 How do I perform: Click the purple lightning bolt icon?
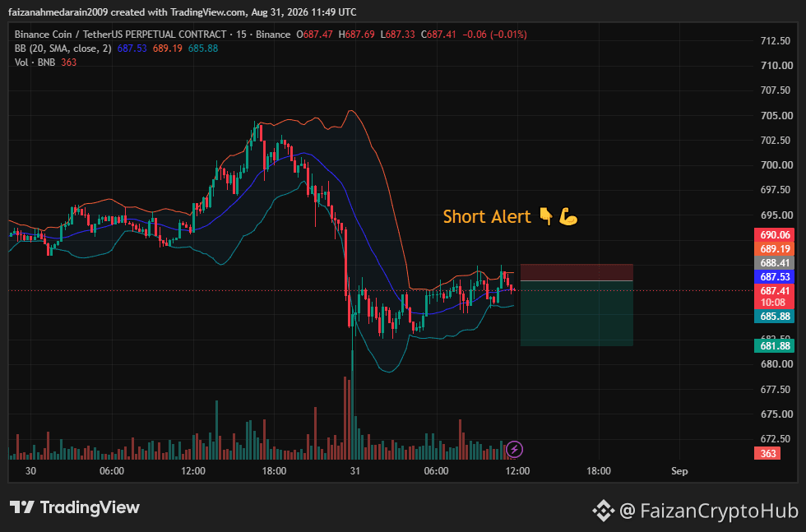[514, 450]
